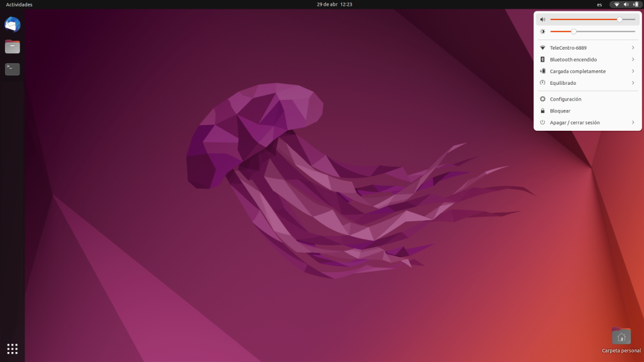Click the Wi-Fi icon next to TeleCentro-6889
Screen dimensions: 644x362
click(542, 47)
